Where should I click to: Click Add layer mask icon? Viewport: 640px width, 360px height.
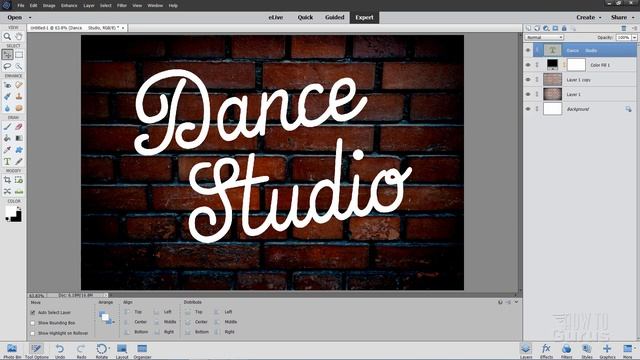(555, 28)
